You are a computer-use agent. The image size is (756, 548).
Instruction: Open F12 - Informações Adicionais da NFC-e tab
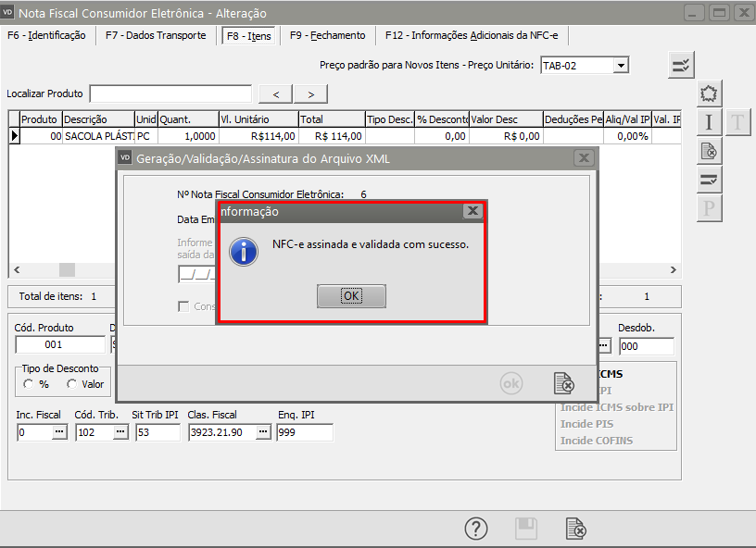click(472, 35)
